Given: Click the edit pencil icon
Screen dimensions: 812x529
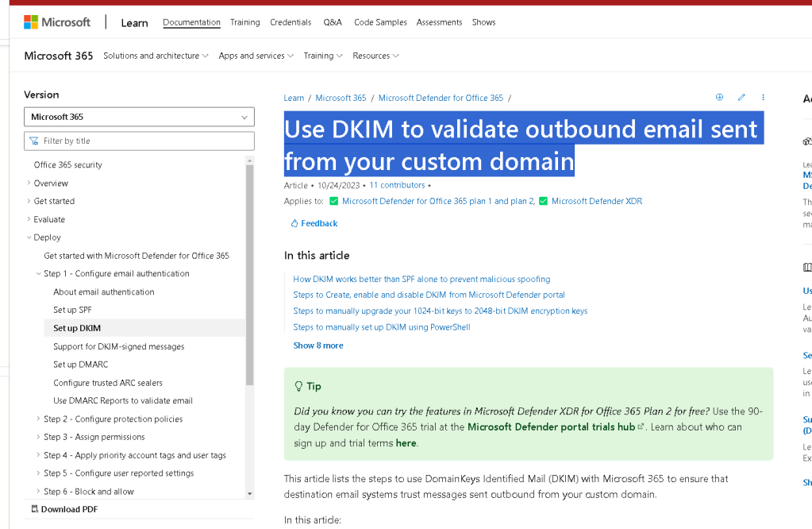Looking at the screenshot, I should pyautogui.click(x=741, y=97).
